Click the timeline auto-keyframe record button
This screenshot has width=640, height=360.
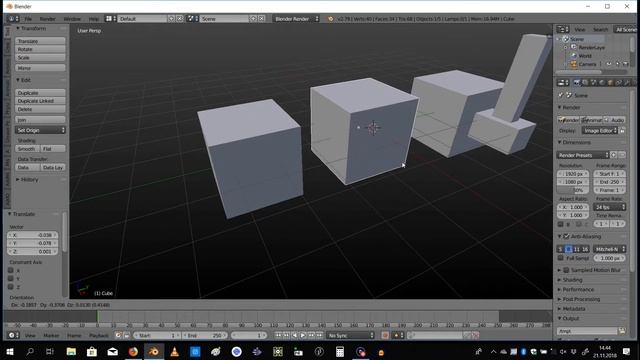[x=385, y=336]
